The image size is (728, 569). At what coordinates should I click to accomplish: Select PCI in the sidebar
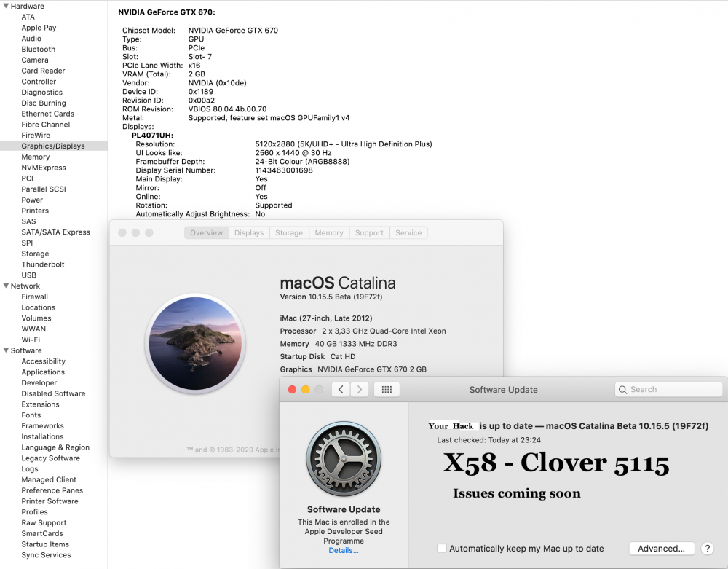(28, 178)
